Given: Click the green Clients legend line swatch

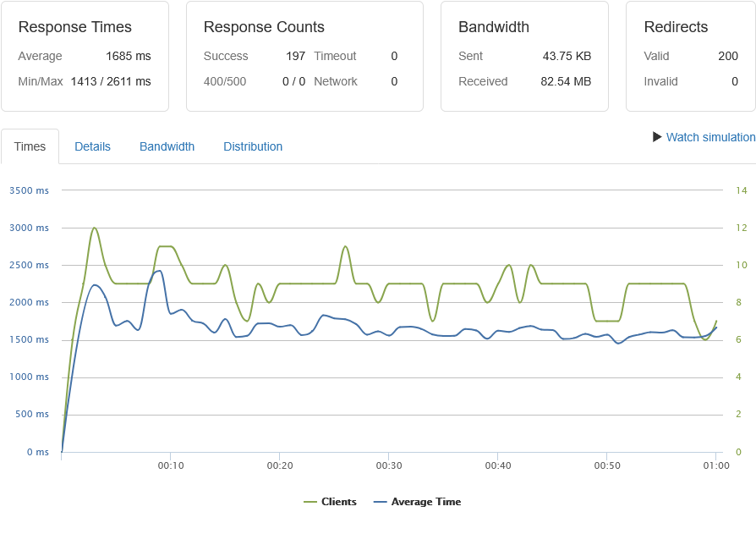Looking at the screenshot, I should [x=310, y=502].
